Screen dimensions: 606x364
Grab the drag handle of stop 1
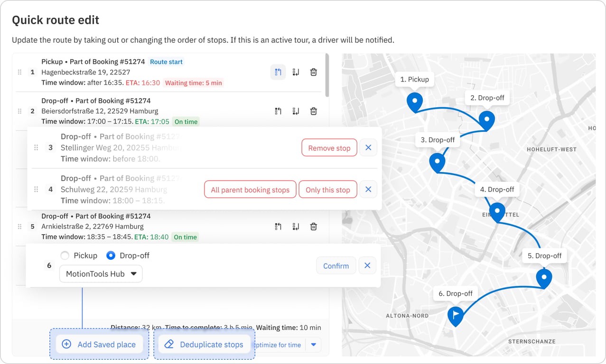(x=19, y=72)
